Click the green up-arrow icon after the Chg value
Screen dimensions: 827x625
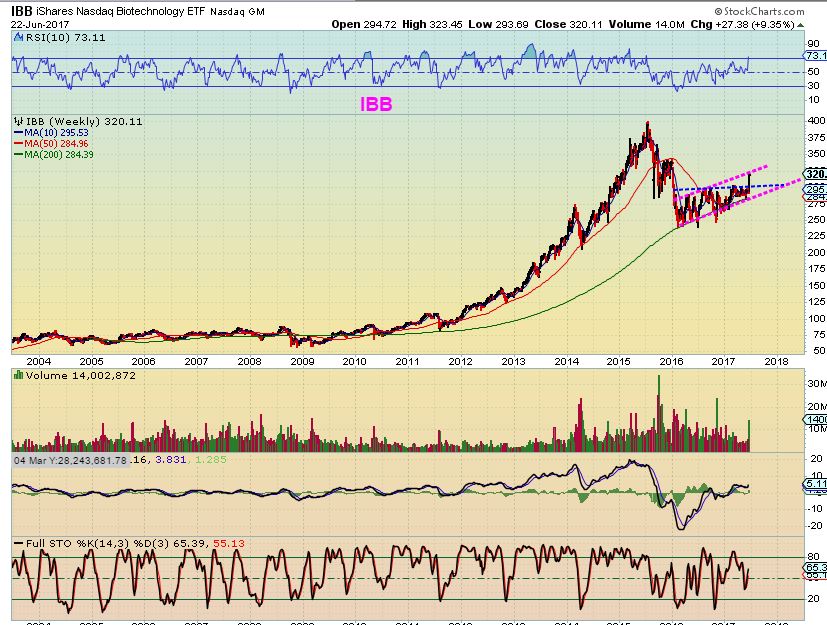point(801,25)
